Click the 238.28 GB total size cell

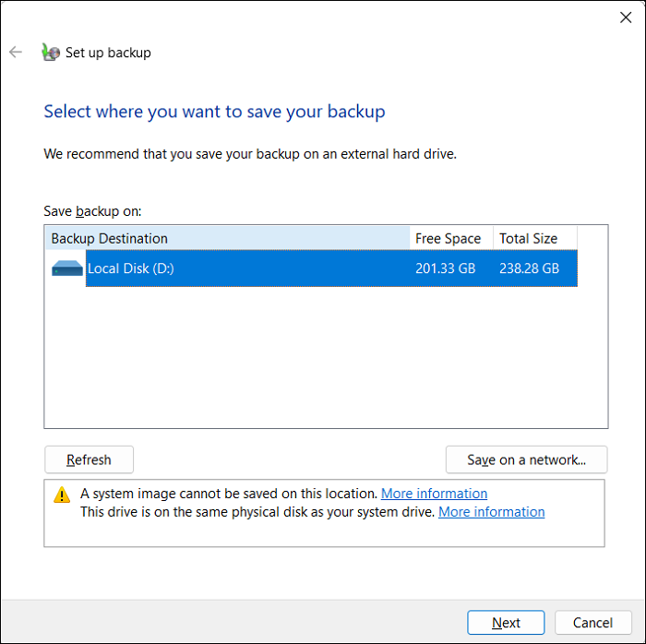coord(529,268)
